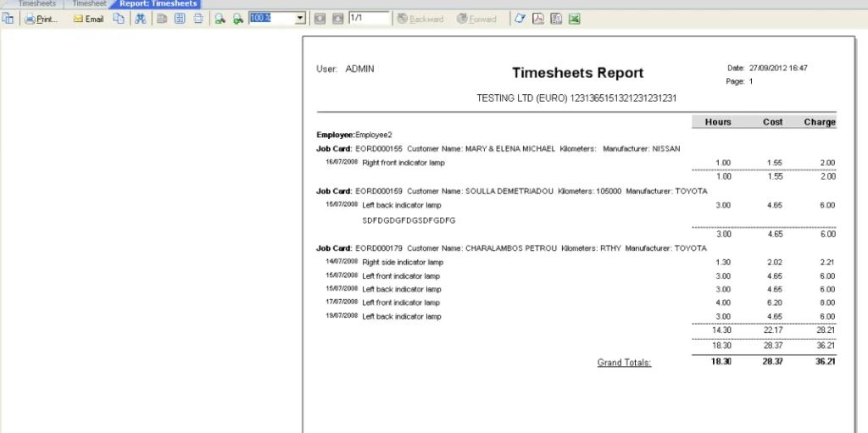Click the document export icon before Excel

tap(556, 19)
